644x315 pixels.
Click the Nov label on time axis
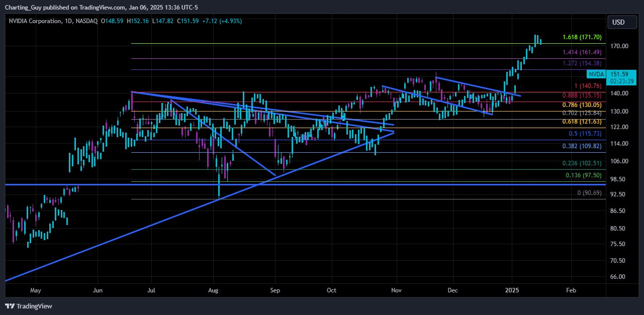[396, 290]
